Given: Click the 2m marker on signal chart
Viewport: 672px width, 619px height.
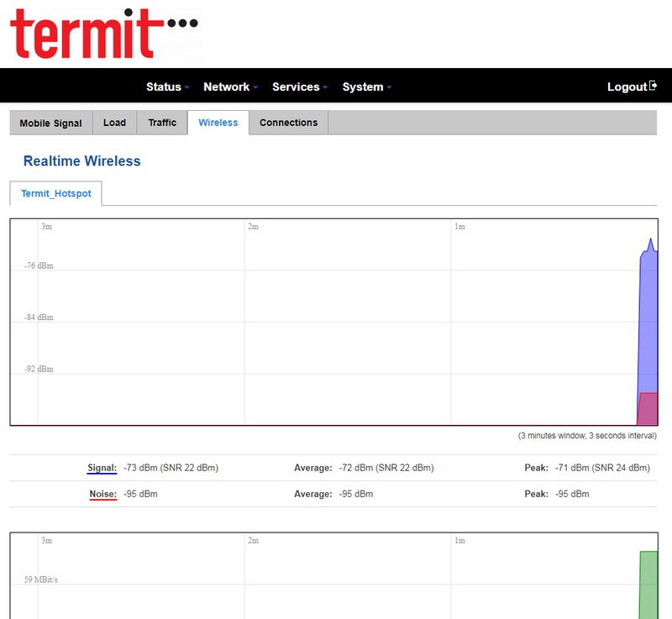Looking at the screenshot, I should click(253, 227).
